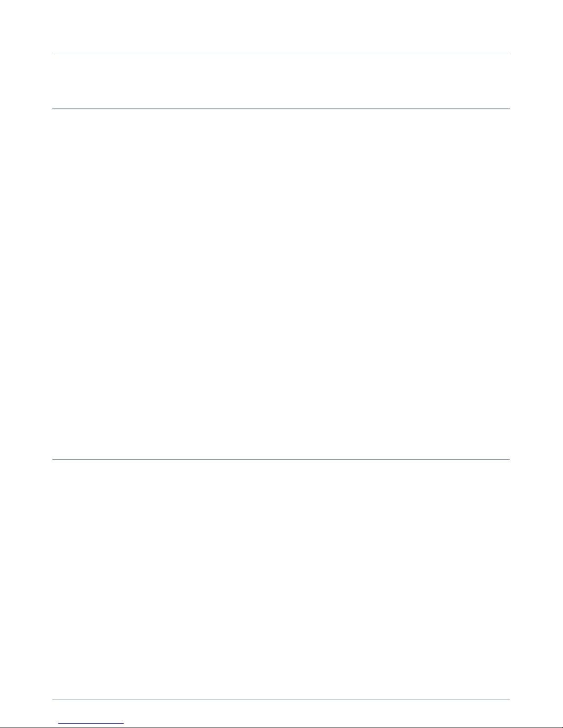Click the empty upper content section
The image size is (563, 728).
click(281, 284)
